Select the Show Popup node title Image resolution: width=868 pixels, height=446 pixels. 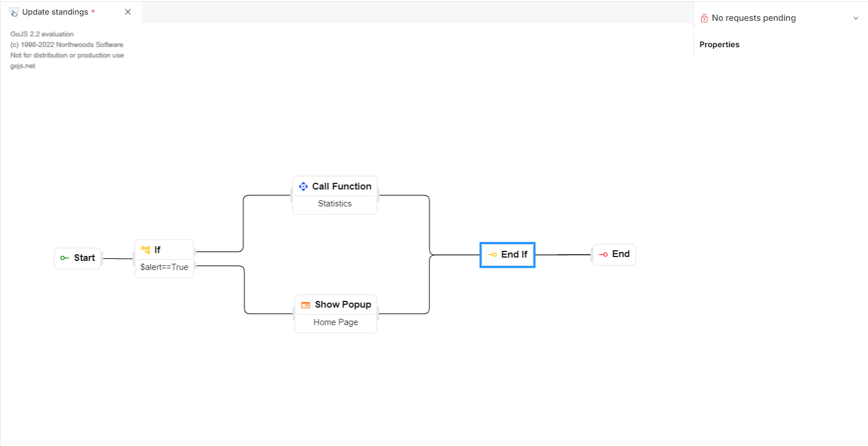pos(343,304)
